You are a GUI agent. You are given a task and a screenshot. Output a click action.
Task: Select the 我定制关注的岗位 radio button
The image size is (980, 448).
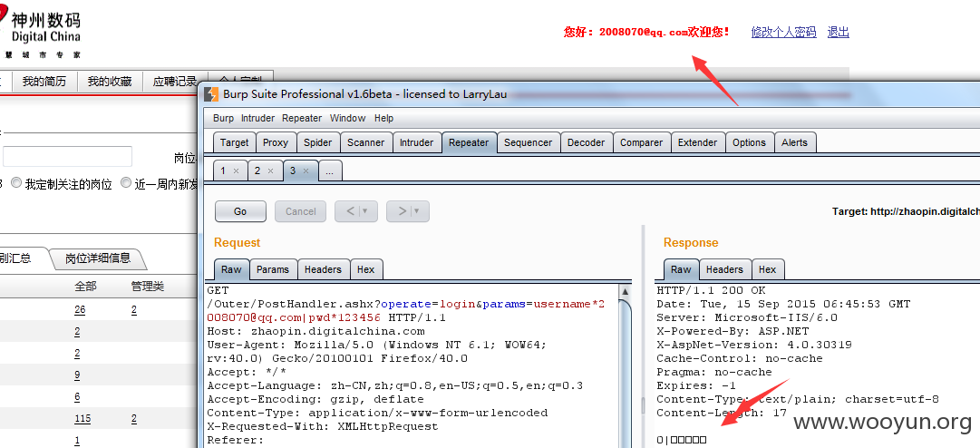(x=16, y=183)
